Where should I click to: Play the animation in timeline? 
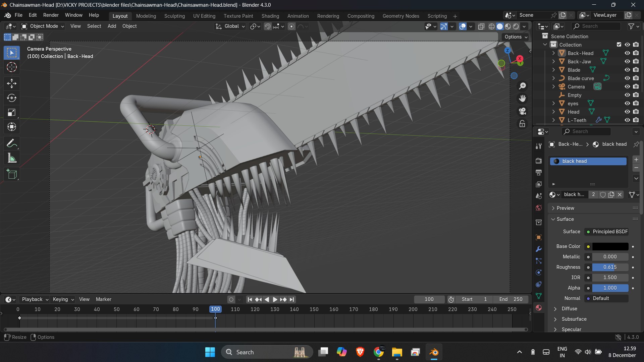coord(275,299)
